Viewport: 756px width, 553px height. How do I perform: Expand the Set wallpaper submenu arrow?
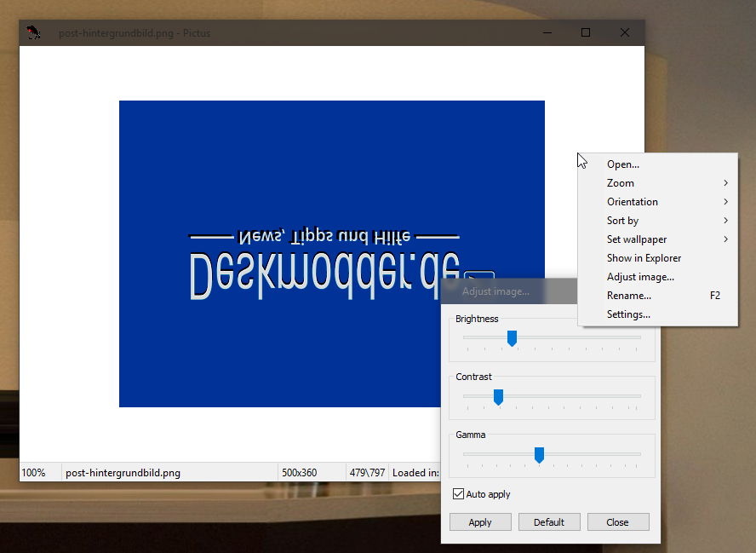[x=725, y=239]
